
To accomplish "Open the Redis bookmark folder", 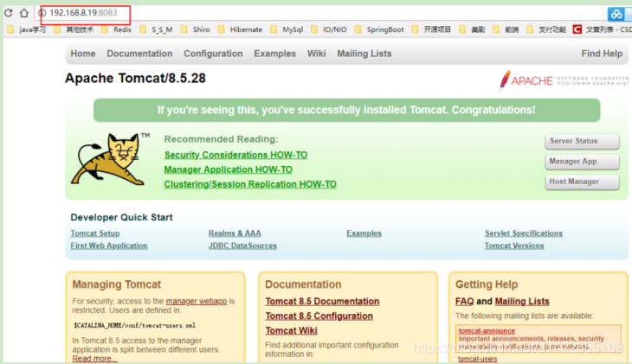I will coord(116,29).
